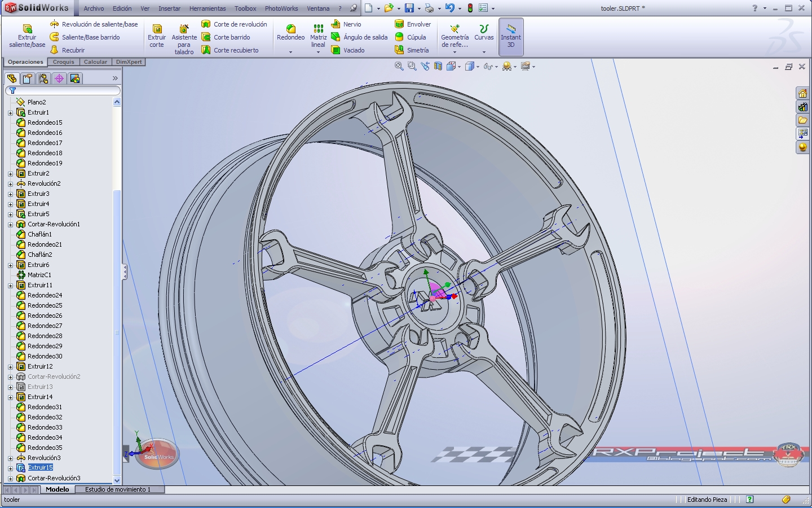
Task: Switch to the DimXpert tab
Action: coord(129,62)
